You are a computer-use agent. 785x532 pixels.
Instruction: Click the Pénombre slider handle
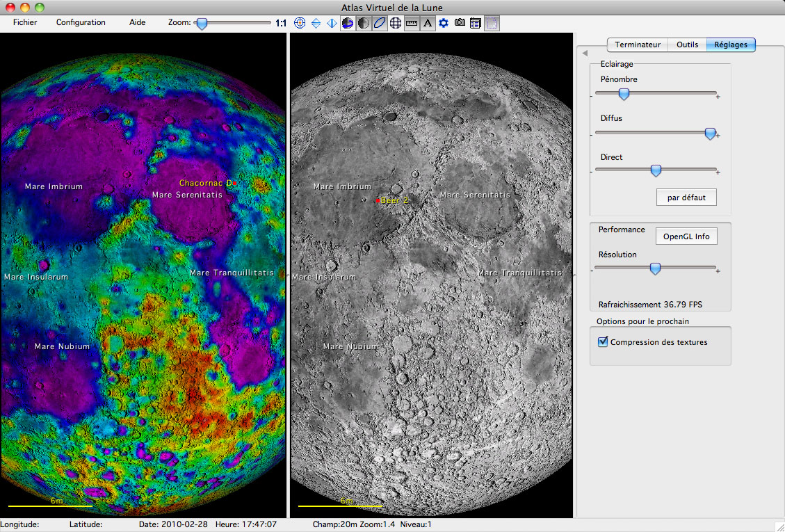(x=624, y=93)
